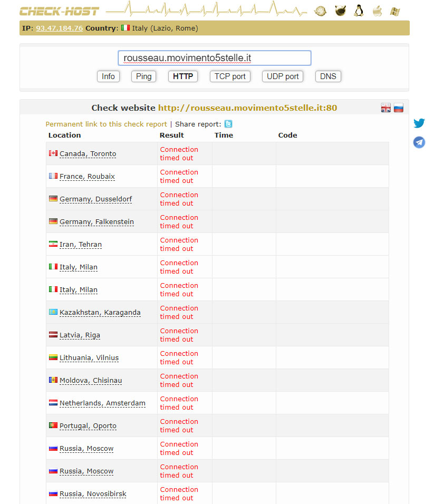The width and height of the screenshot is (444, 504).
Task: Click the Iran flag icon in Tehran row
Action: (53, 244)
